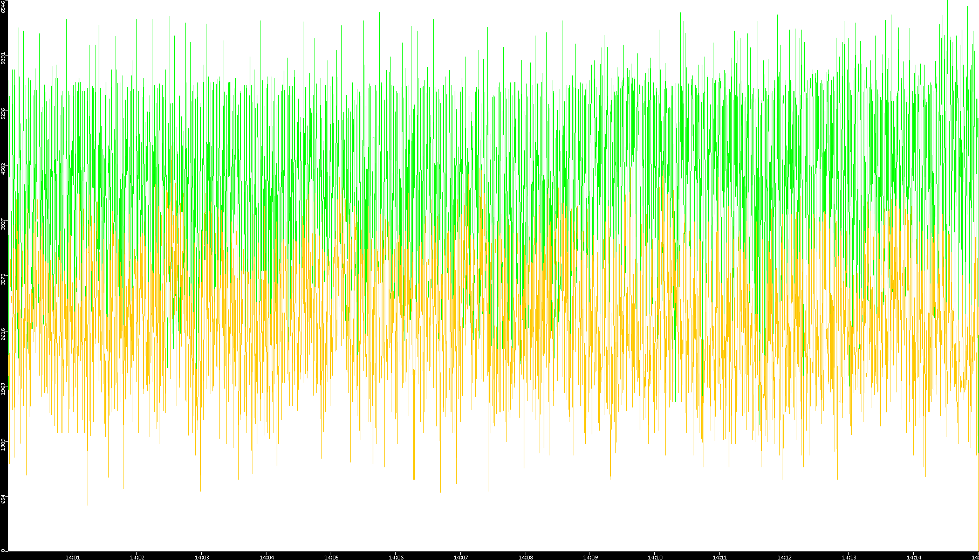Jump to the 14:05 time label

point(331,557)
